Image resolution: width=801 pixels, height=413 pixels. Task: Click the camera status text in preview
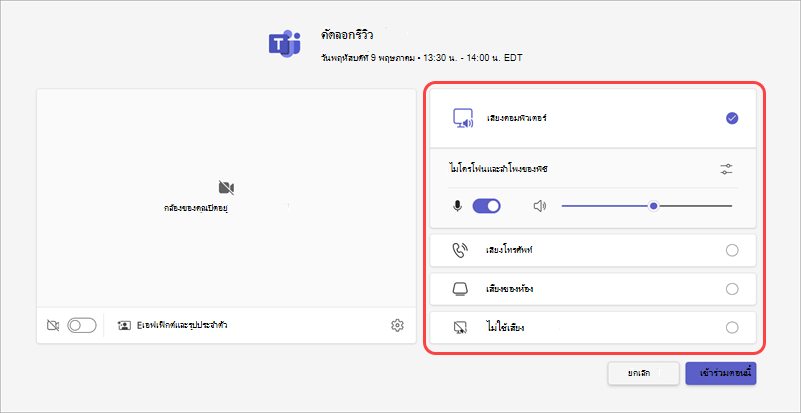(195, 208)
